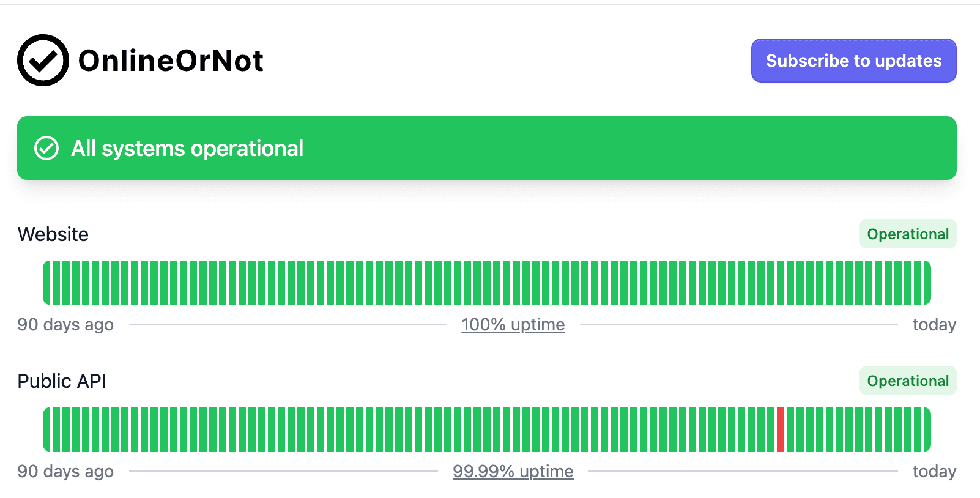The width and height of the screenshot is (980, 498).
Task: Open the 99.99% uptime details for Public API
Action: coord(513,471)
